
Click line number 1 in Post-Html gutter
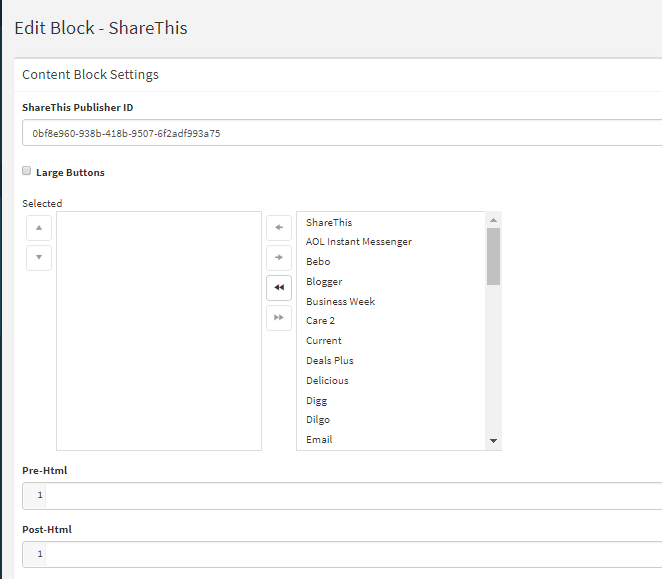point(40,554)
